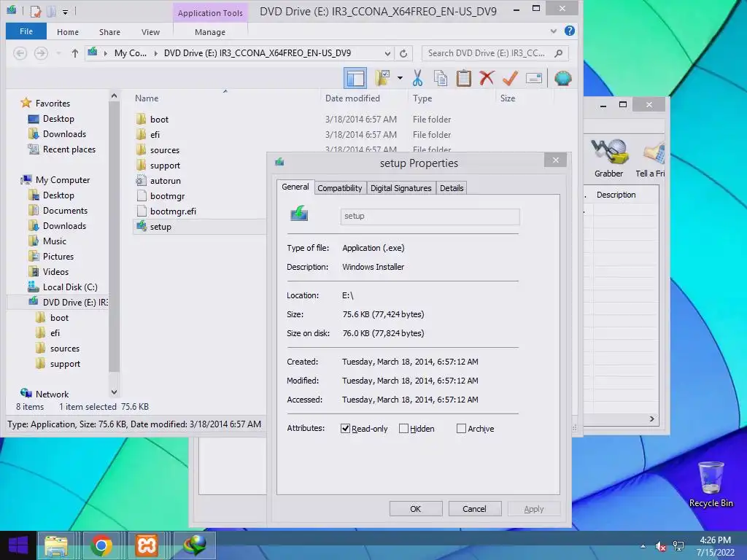Open Local Disk (C:) in navigation pane
The image size is (747, 560).
click(70, 287)
